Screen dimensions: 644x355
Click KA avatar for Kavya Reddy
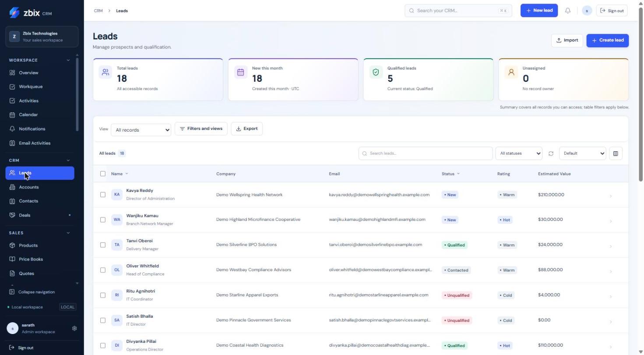tap(117, 195)
